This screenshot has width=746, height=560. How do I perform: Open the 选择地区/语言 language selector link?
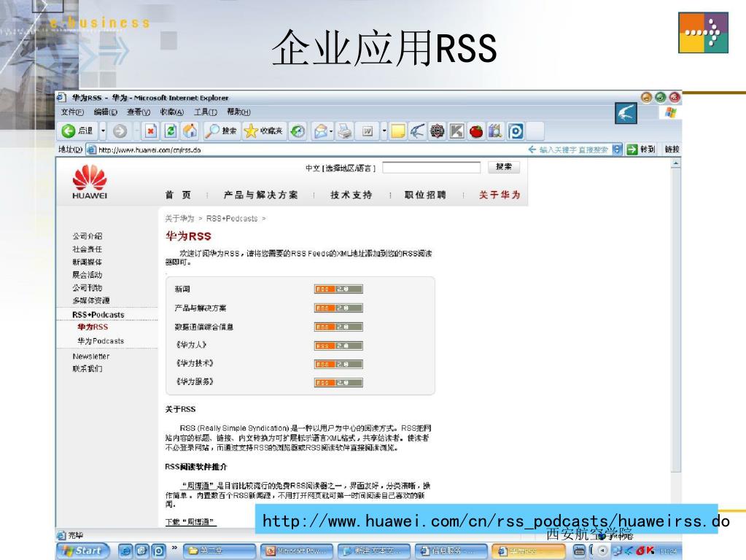(x=350, y=168)
